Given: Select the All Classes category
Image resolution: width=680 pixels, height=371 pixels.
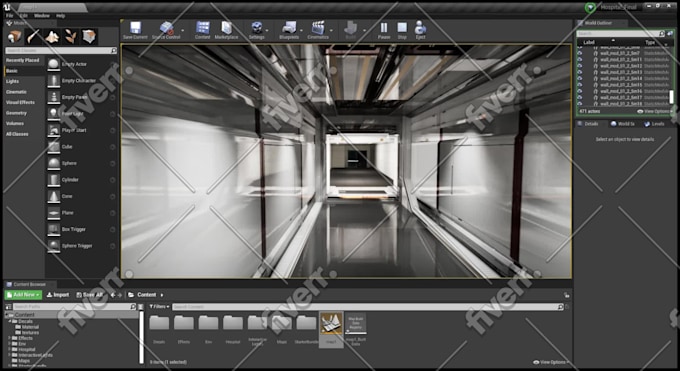Looking at the screenshot, I should (x=17, y=134).
